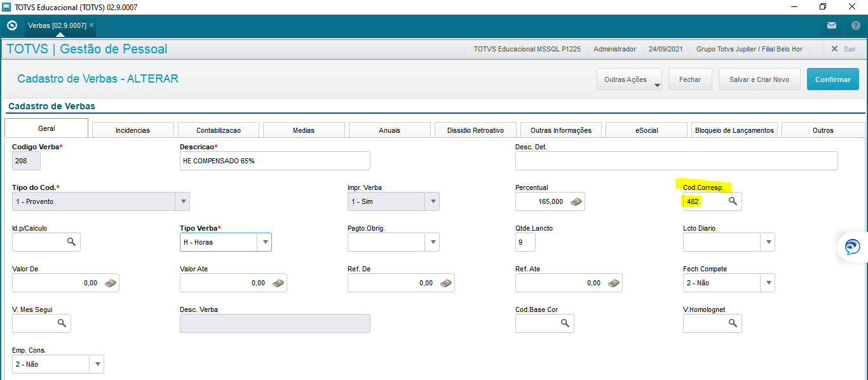
Task: Open Percentual calculator icon
Action: click(576, 201)
